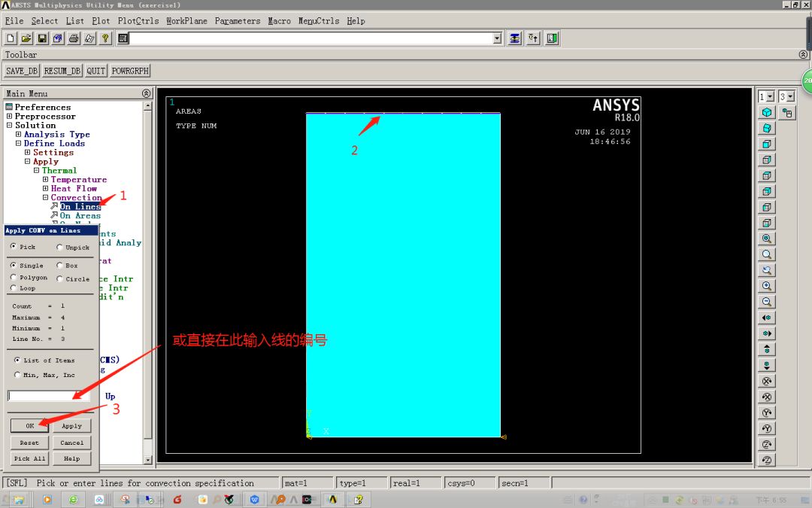Save the database via the disk toolbar icon

point(42,38)
